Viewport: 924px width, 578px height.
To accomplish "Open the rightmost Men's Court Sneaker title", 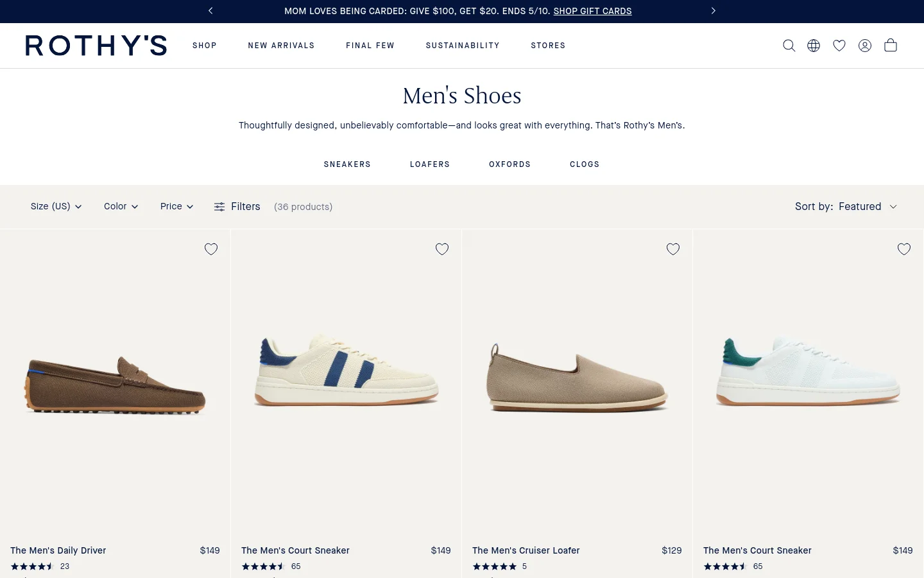I will [757, 550].
